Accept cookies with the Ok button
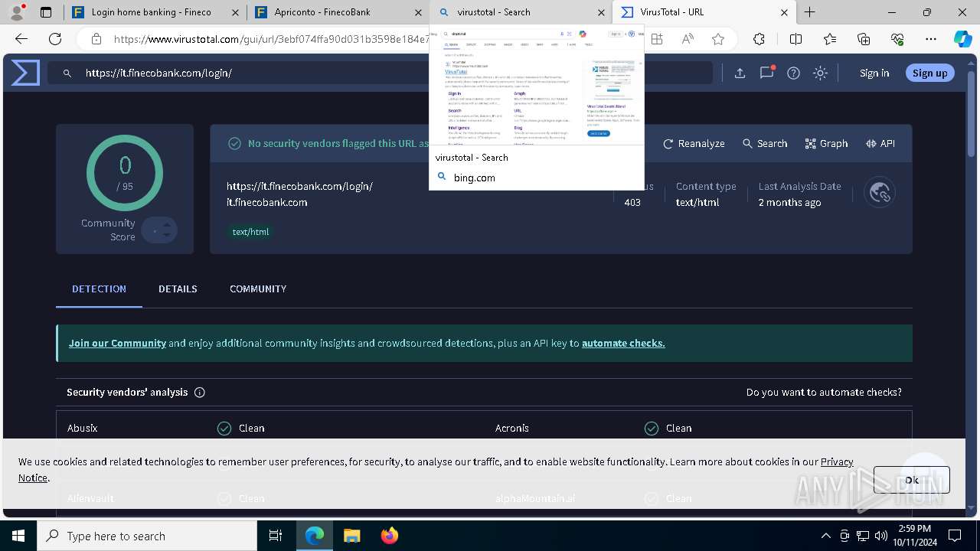The width and height of the screenshot is (980, 551). coord(911,480)
